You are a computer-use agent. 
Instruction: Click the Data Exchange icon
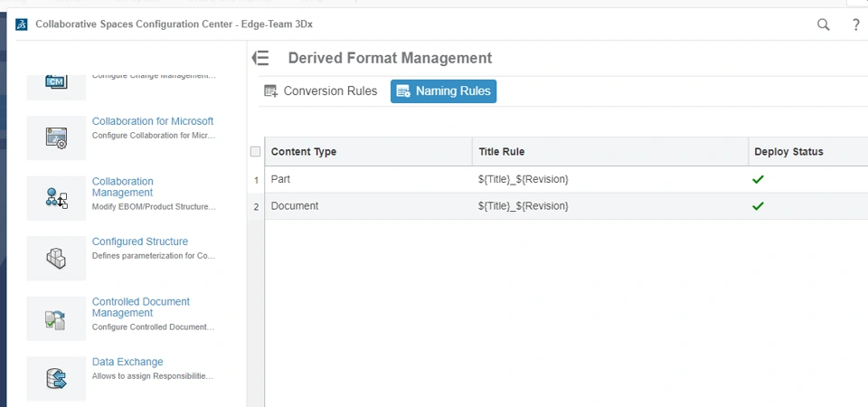coord(56,378)
